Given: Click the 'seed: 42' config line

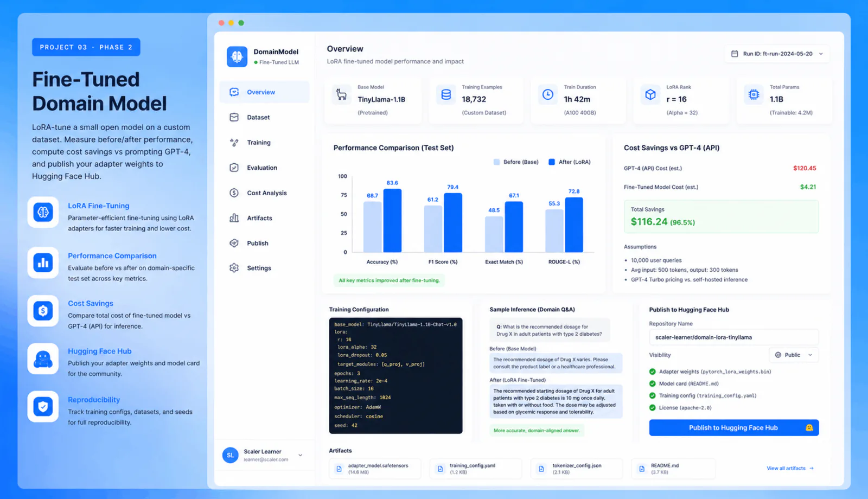Looking at the screenshot, I should point(346,425).
